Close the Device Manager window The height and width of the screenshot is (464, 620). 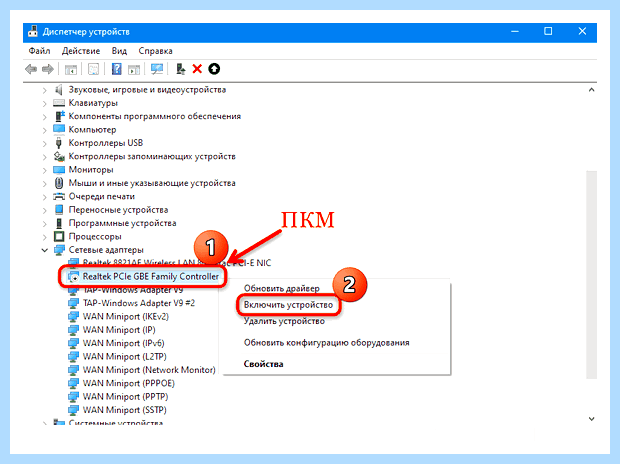582,32
